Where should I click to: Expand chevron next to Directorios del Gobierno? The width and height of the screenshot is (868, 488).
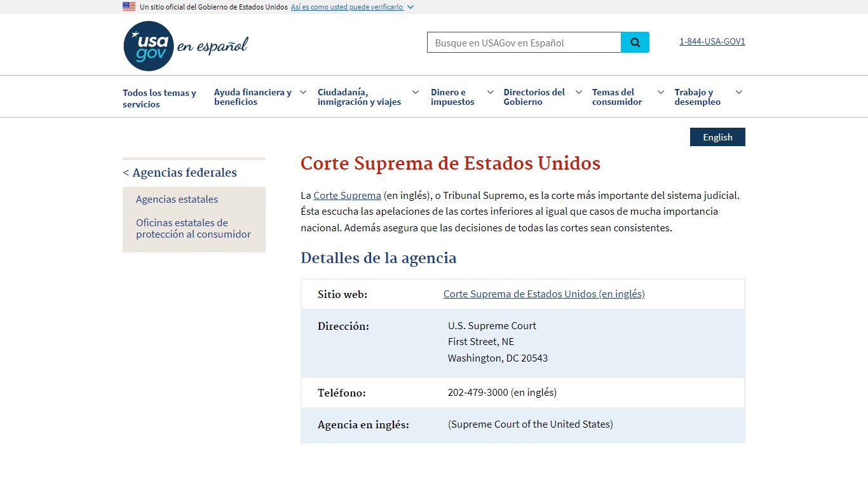(579, 92)
